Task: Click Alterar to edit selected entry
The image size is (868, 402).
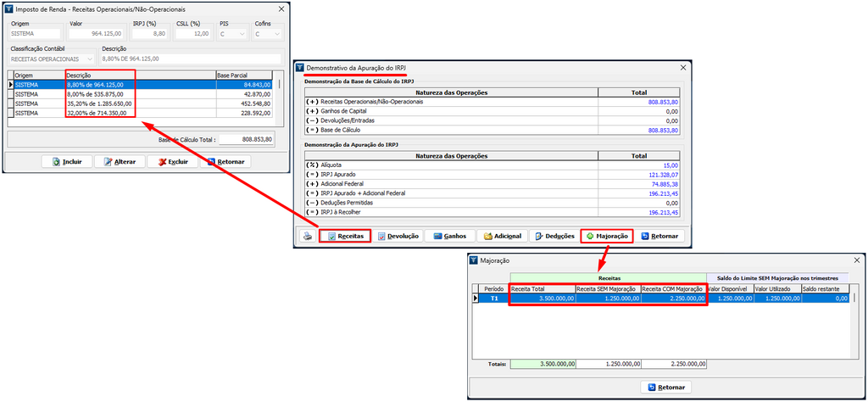Action: [120, 161]
